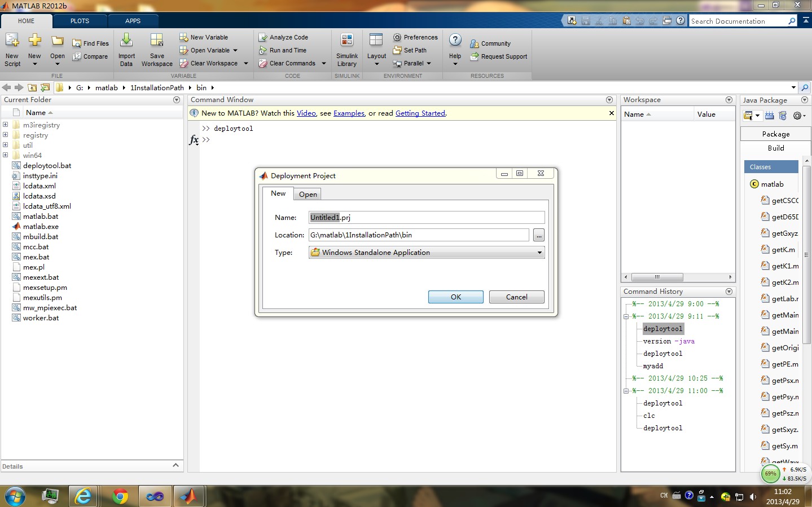Open the Layout menu icon

[x=376, y=39]
